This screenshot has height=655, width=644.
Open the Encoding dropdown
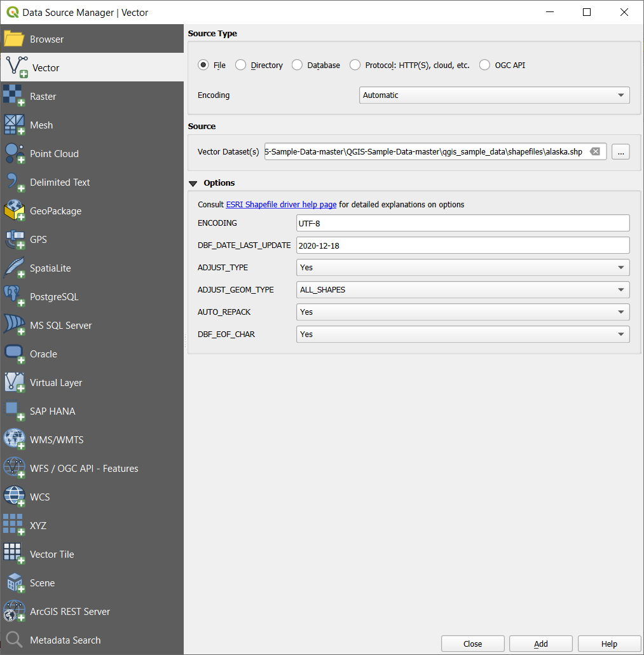click(494, 95)
